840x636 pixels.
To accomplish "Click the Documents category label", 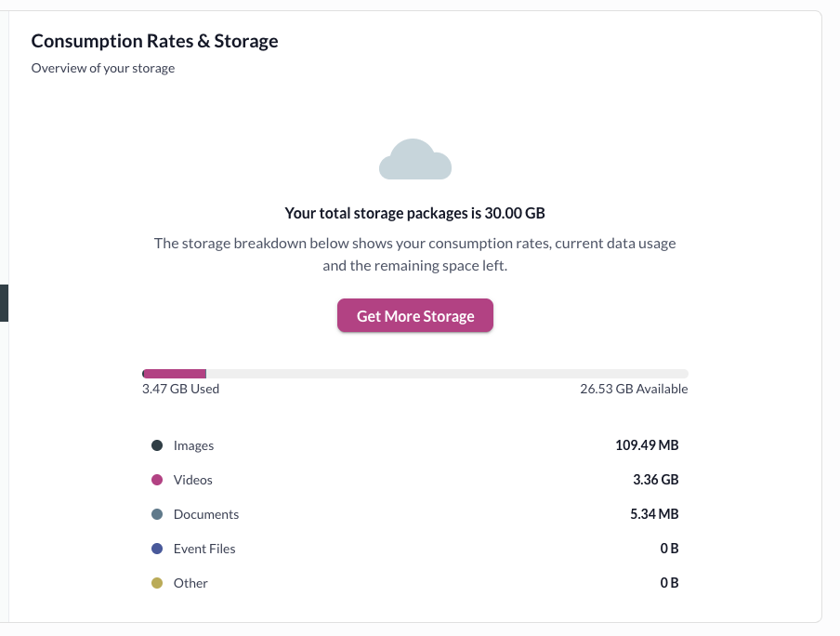I will click(206, 515).
